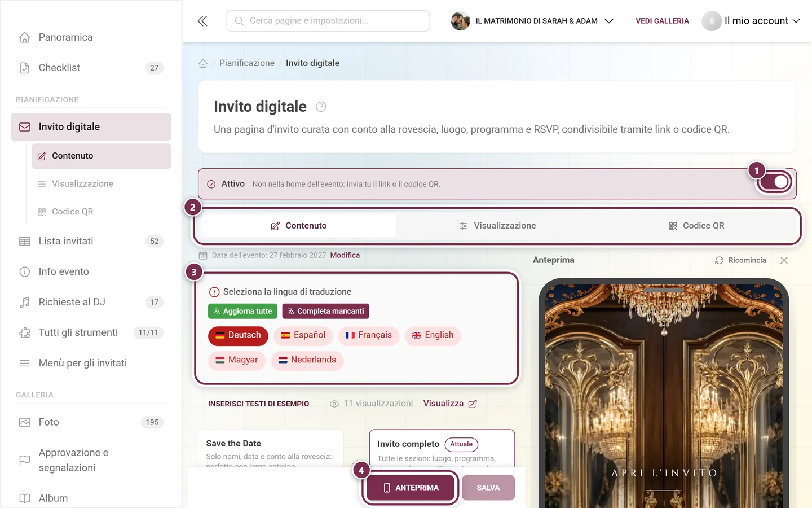Screen dimensions: 812x508
Task: Select Codice QR sidebar sub-item
Action: (101, 212)
